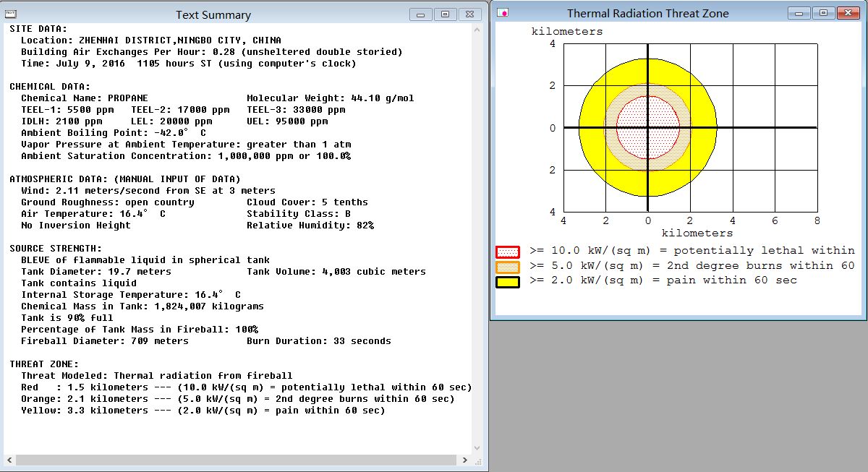868x472 pixels.
Task: Click the 'Internal Storage Temperature' line
Action: click(131, 295)
